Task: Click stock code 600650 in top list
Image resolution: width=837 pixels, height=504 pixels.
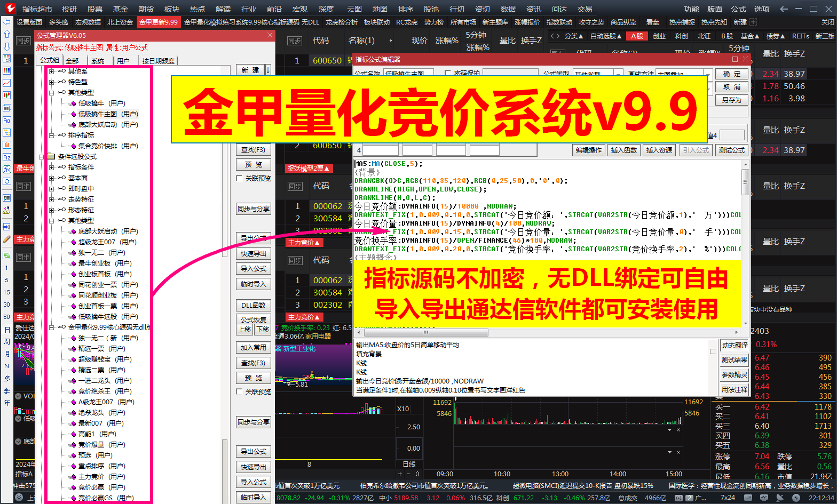Action: (x=327, y=60)
